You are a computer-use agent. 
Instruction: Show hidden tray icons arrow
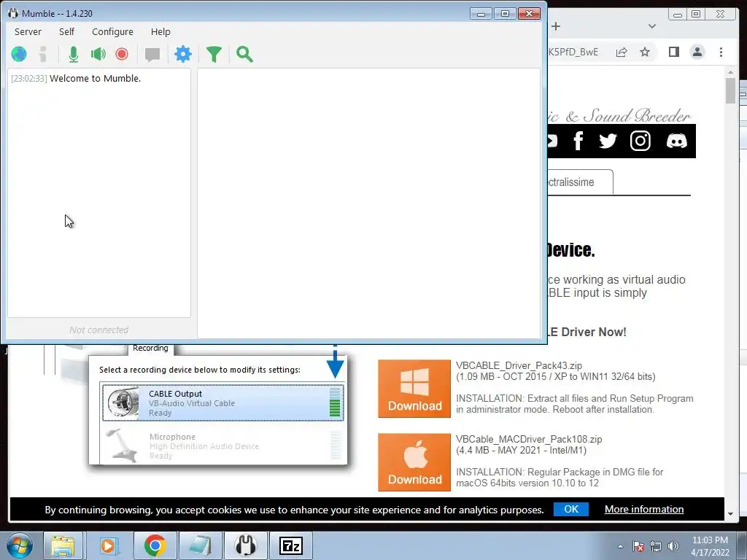click(620, 546)
